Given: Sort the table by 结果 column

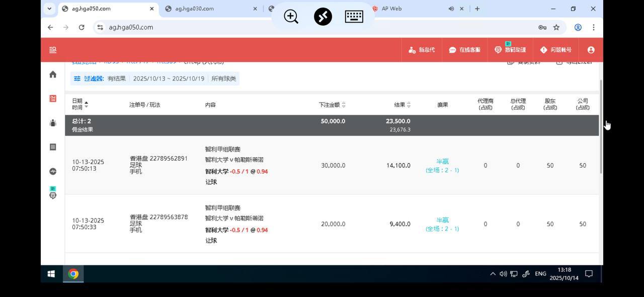Looking at the screenshot, I should (x=409, y=105).
